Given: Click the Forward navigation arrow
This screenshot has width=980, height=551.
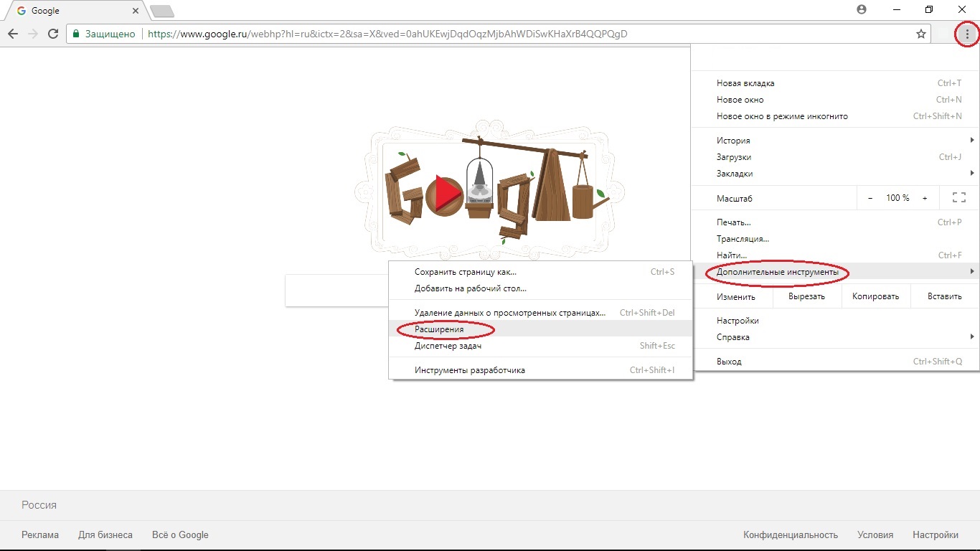Looking at the screenshot, I should 33,34.
